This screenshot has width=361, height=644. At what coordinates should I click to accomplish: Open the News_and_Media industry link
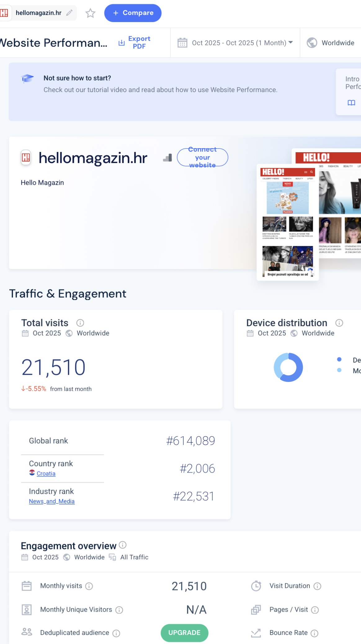pyautogui.click(x=52, y=501)
